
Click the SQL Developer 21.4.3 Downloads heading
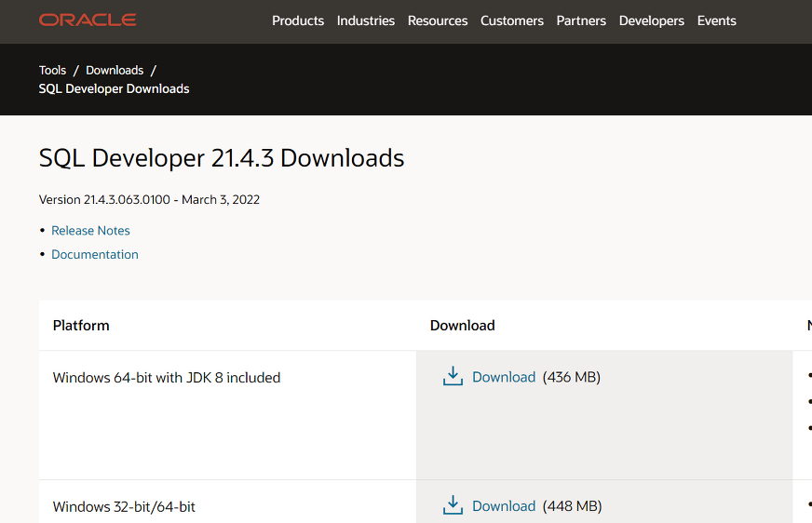(221, 158)
